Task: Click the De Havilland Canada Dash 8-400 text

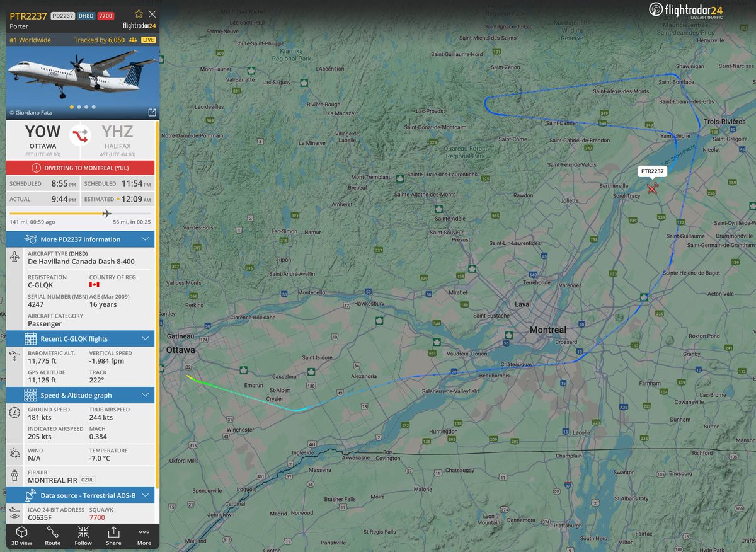Action: click(x=81, y=262)
